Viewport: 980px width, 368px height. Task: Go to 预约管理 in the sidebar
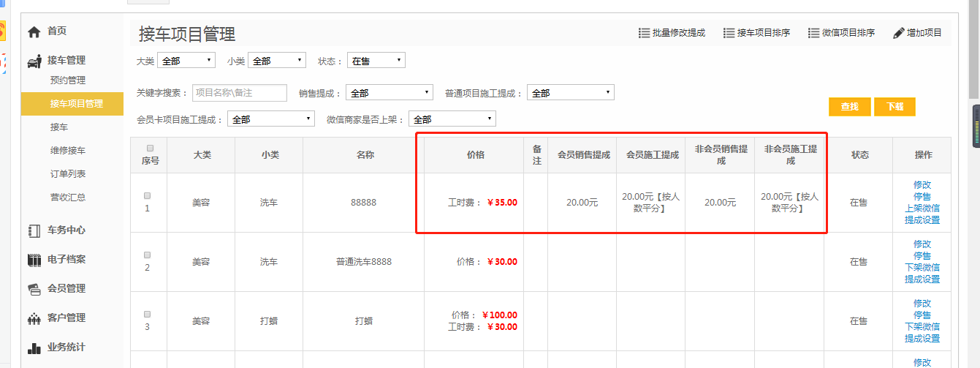[x=67, y=80]
